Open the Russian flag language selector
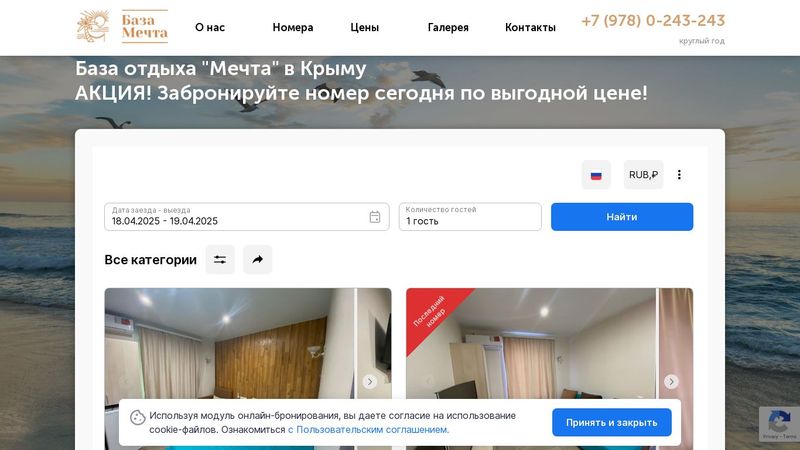 tap(596, 175)
